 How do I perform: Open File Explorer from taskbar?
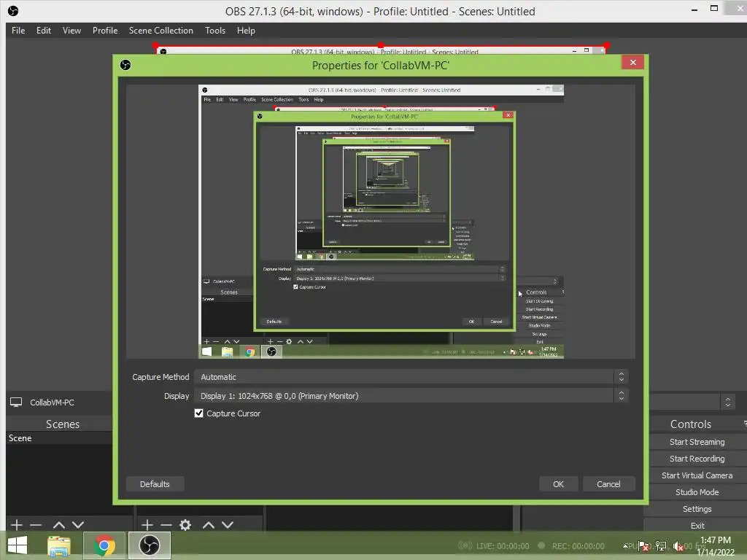[x=59, y=545]
